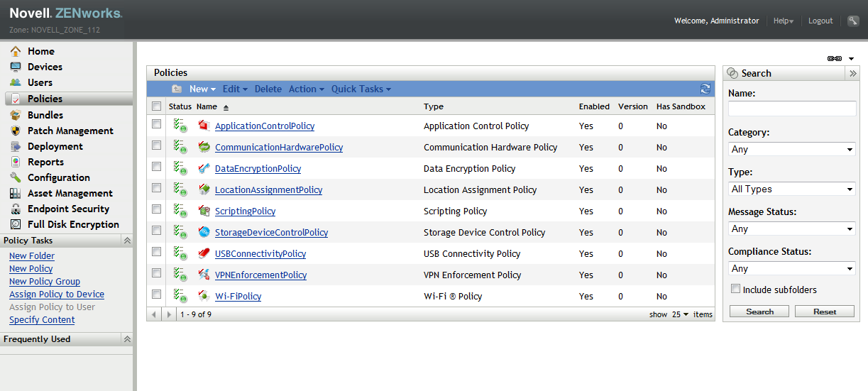Image resolution: width=868 pixels, height=391 pixels.
Task: Open the Type dropdown showing All Types
Action: (x=791, y=189)
